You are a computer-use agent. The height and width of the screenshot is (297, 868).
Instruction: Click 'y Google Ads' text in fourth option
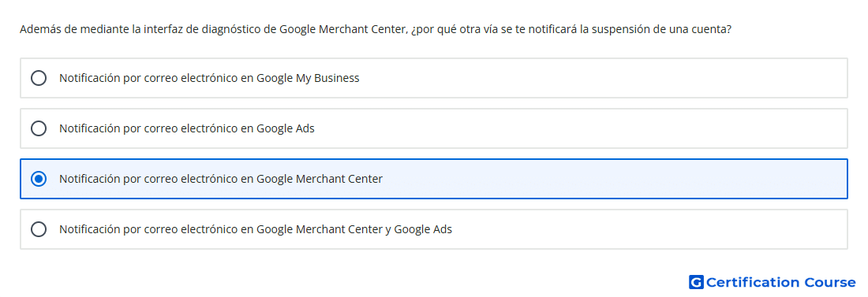tap(418, 229)
